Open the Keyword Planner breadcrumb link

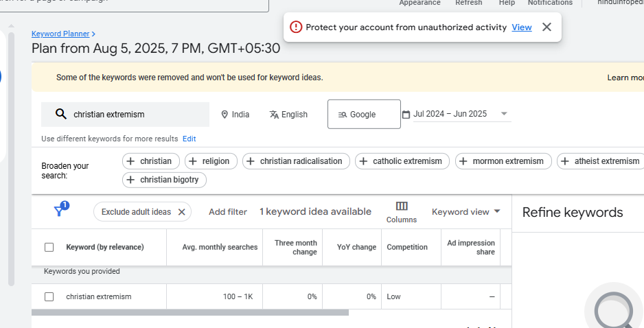point(60,34)
